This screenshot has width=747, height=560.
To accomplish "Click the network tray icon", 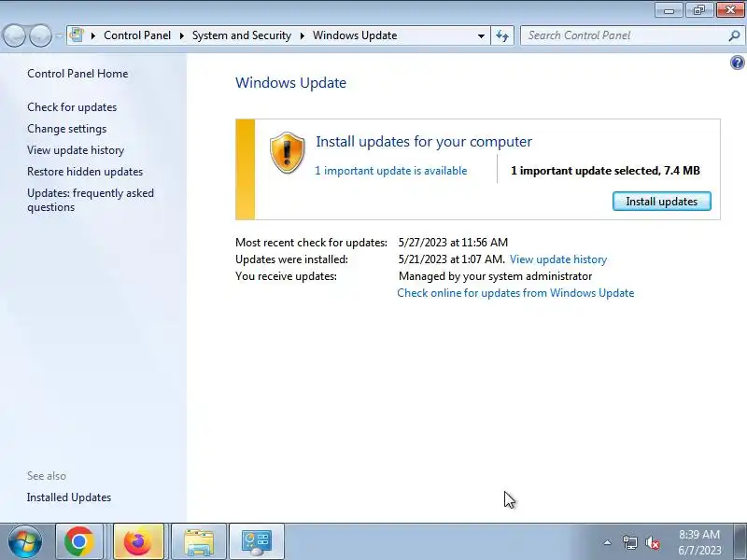I will tap(629, 542).
